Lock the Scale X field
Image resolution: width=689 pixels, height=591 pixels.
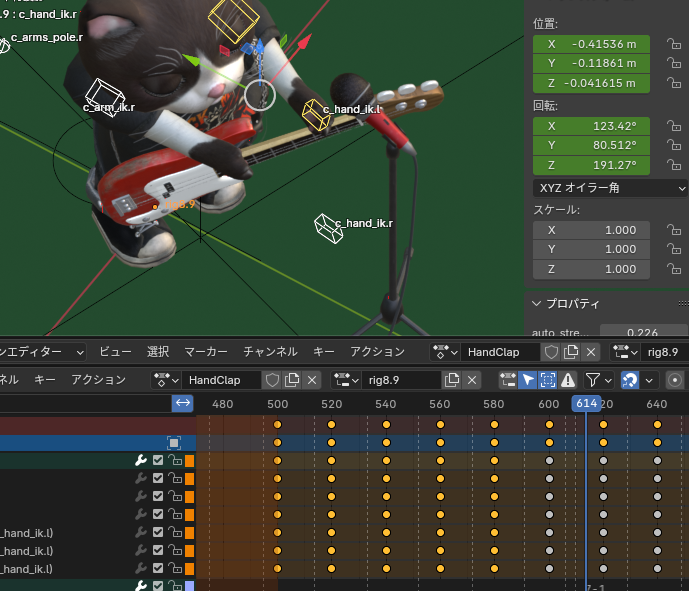coord(674,230)
